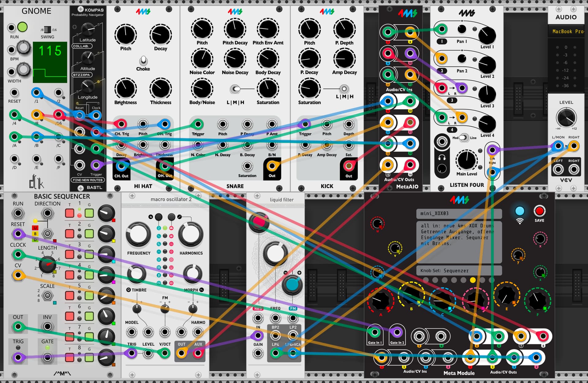588x383 pixels.
Task: Click the RUN jack on BASIC SEQUENCER
Action: [18, 213]
